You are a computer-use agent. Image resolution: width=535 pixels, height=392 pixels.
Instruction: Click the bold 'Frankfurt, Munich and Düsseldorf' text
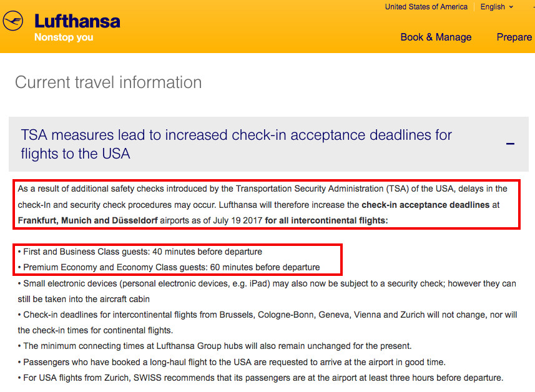tap(87, 220)
